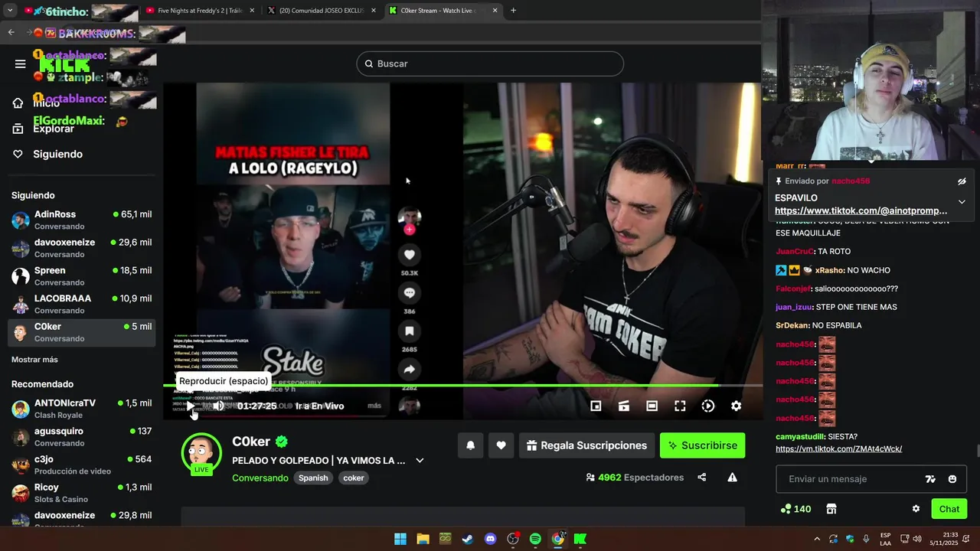Click SrDekan's username in chat
The image size is (980, 551).
click(x=792, y=325)
